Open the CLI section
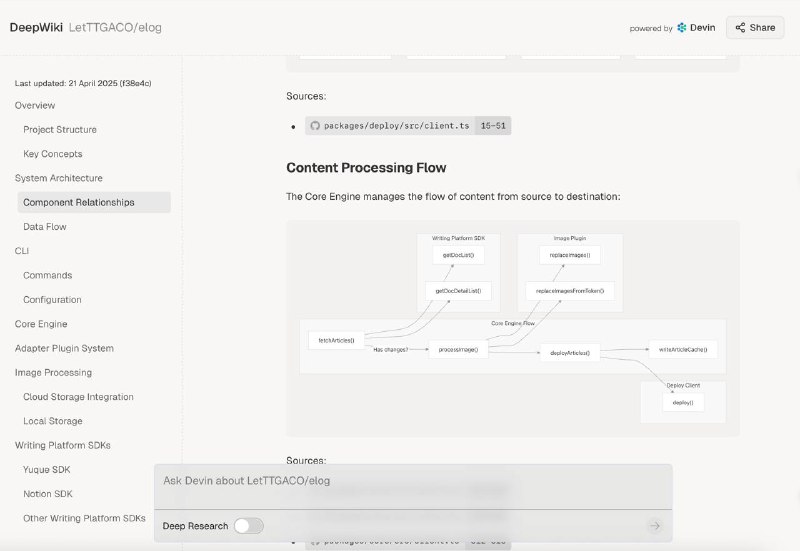This screenshot has height=551, width=800. [22, 251]
